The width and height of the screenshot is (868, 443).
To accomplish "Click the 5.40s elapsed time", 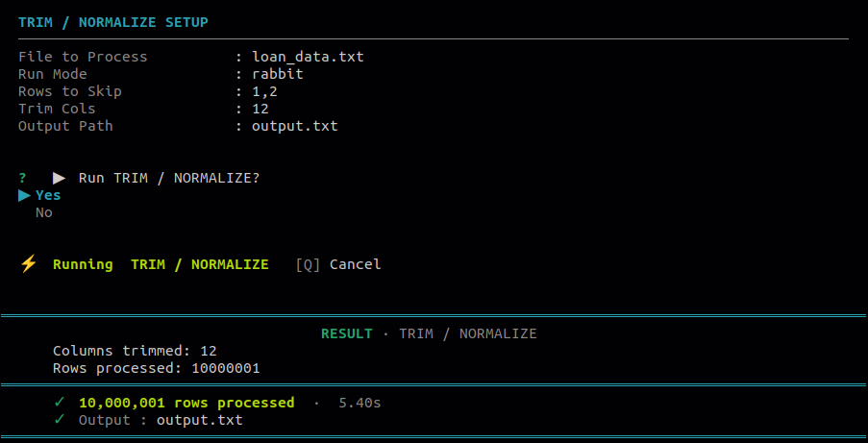I will (360, 403).
